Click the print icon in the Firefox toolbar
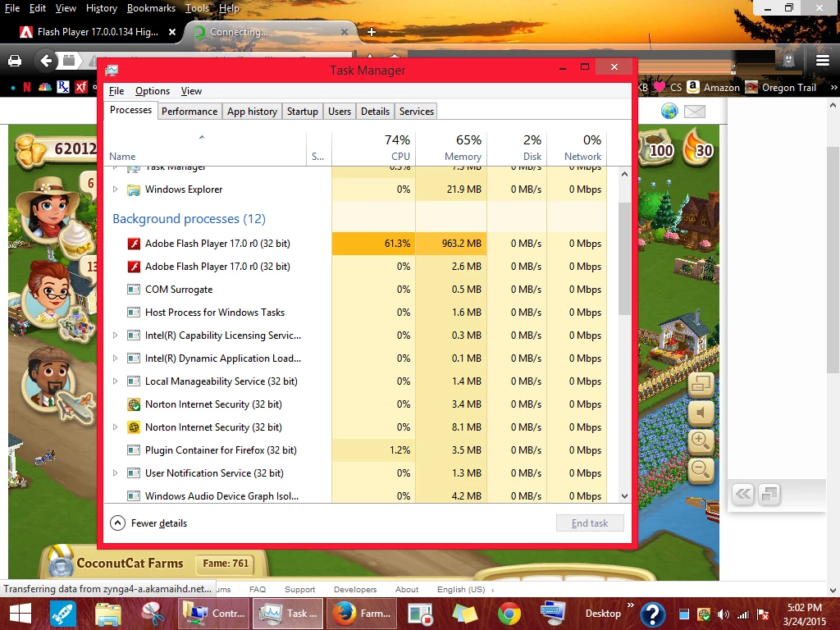The image size is (840, 630). [x=15, y=61]
